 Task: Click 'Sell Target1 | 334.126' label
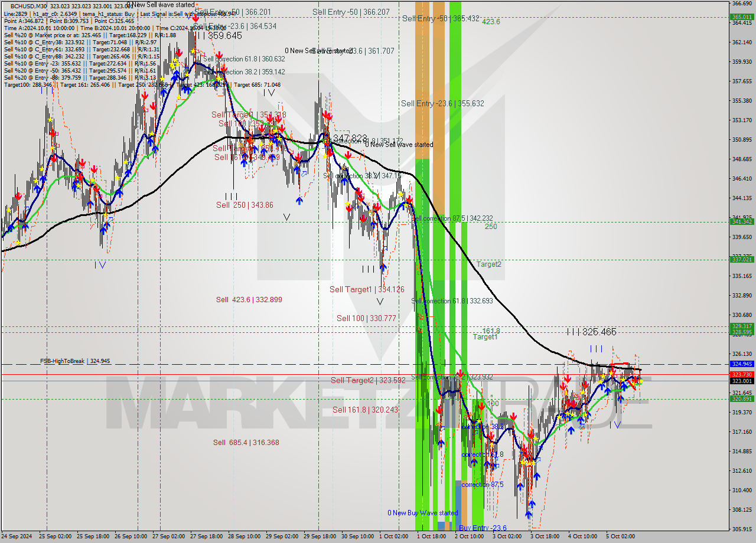[x=367, y=289]
